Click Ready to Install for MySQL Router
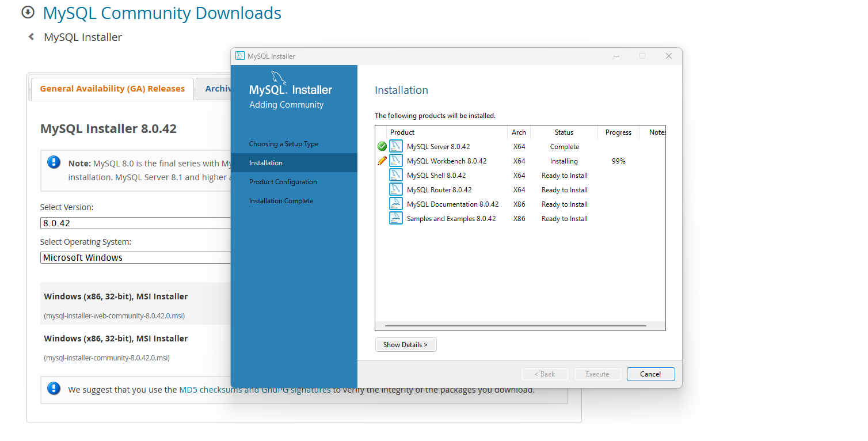868x441 pixels. tap(565, 190)
